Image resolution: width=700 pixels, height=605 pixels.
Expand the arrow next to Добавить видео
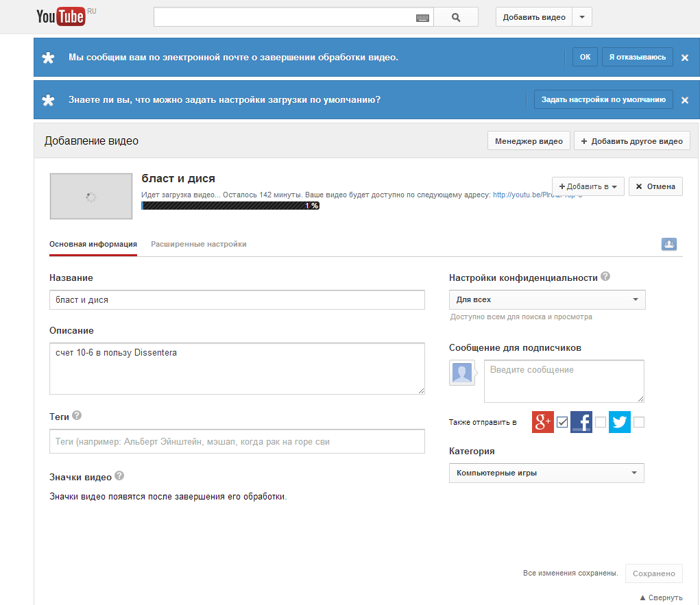[582, 17]
